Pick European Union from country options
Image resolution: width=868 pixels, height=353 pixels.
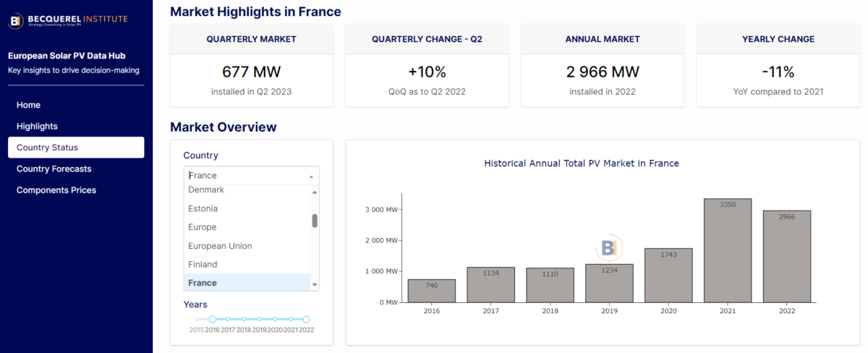(x=220, y=246)
